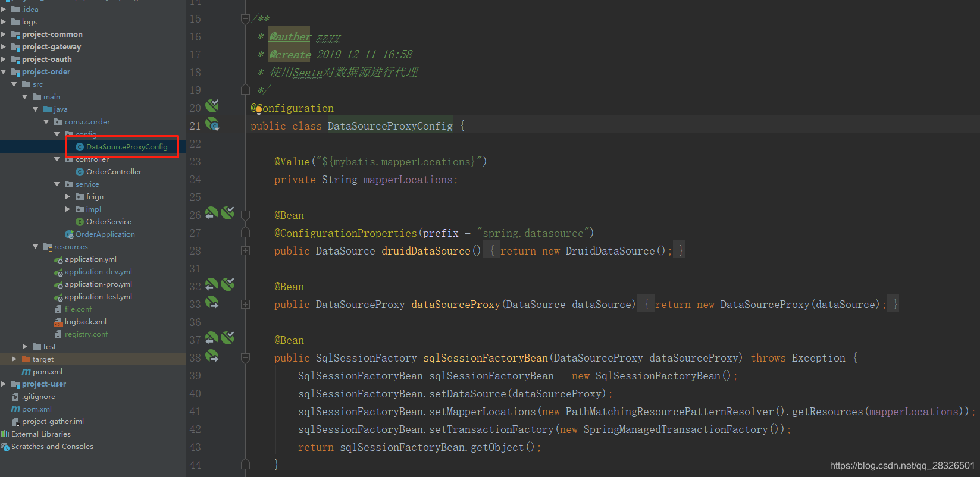This screenshot has width=980, height=477.
Task: Collapse the project-order module node
Action: pos(4,72)
